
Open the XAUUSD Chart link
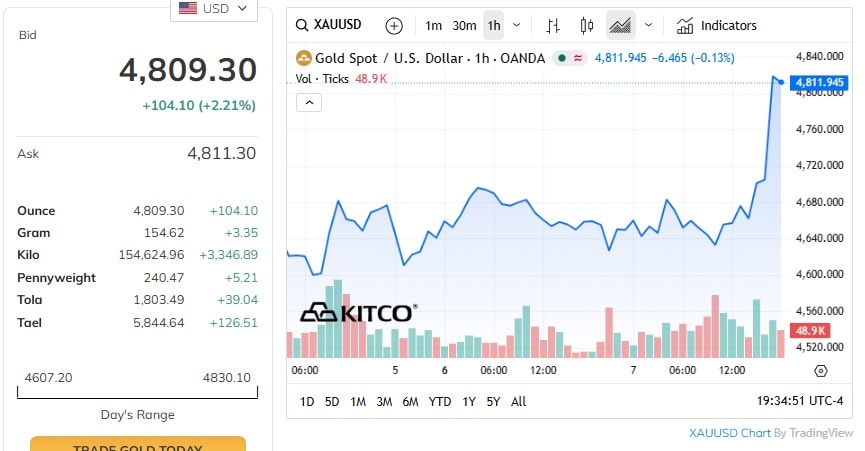(729, 433)
